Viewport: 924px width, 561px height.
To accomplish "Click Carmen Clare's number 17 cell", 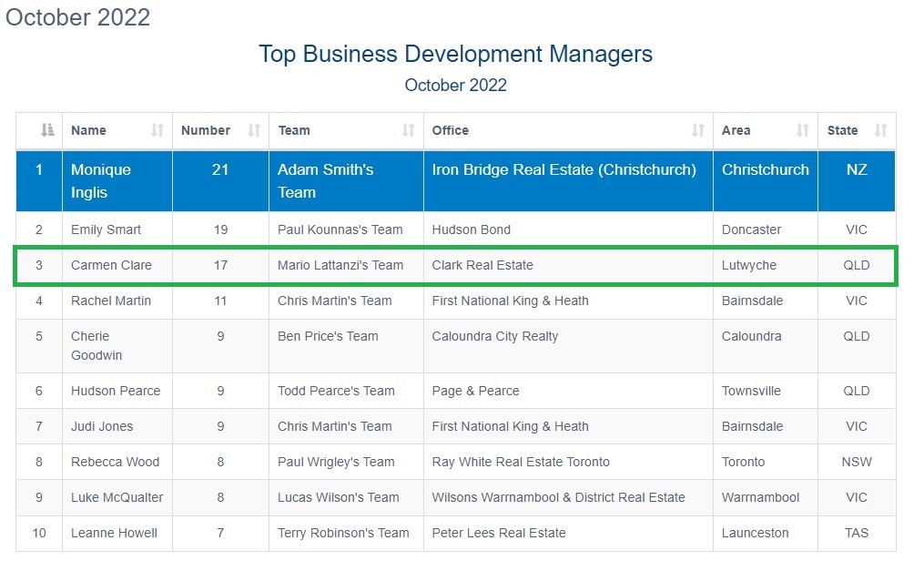I will [220, 265].
